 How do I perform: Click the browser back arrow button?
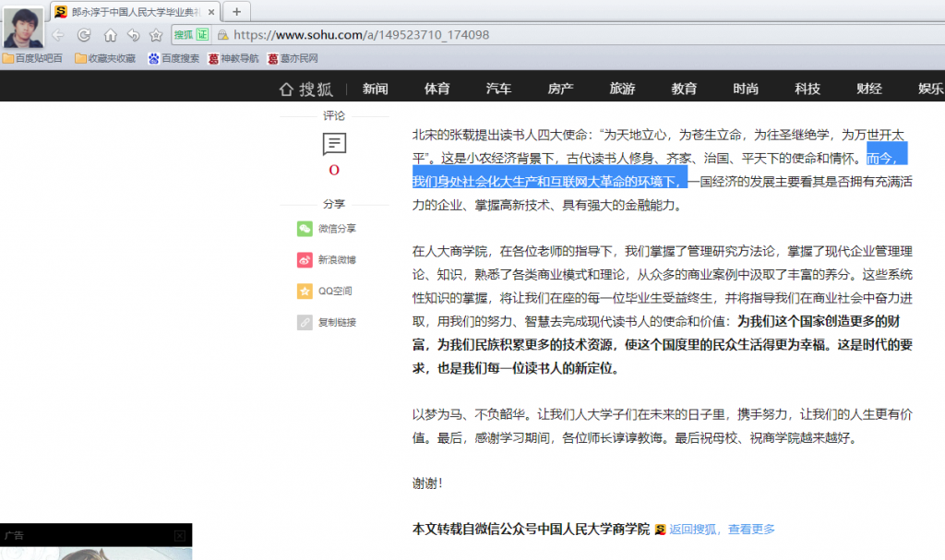point(57,35)
